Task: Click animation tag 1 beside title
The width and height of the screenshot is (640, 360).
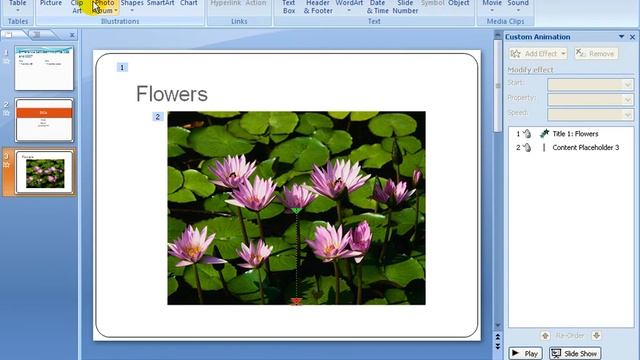Action: pyautogui.click(x=122, y=67)
